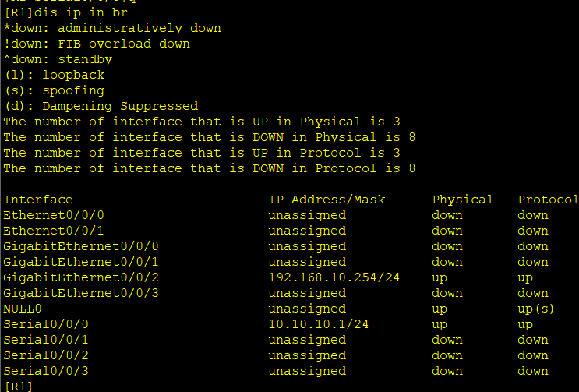The height and width of the screenshot is (392, 579).
Task: Click the '(d): Dampening Suppressed' legend line
Action: tap(101, 106)
